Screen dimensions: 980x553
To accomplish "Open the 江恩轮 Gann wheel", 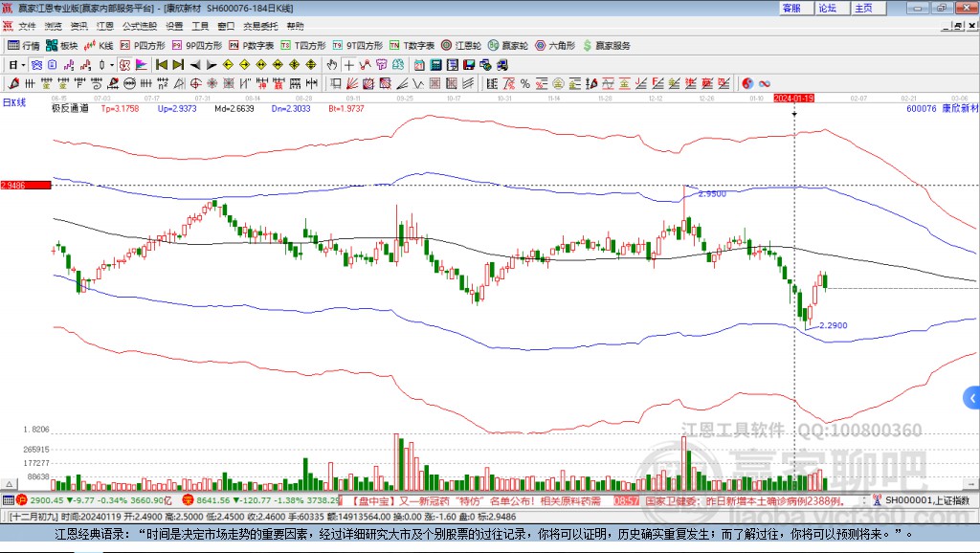I will [x=461, y=46].
